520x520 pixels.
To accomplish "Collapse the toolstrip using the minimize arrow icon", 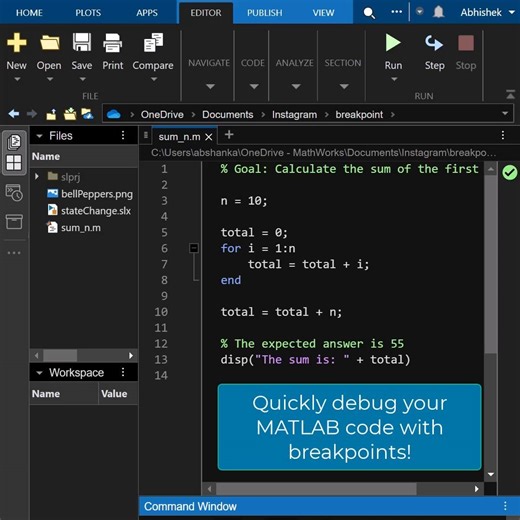I will point(511,94).
